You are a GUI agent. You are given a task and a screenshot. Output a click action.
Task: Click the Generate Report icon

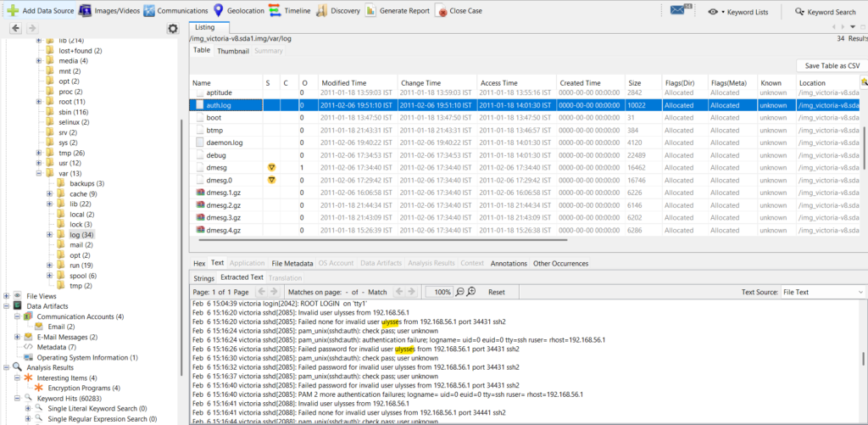pos(371,10)
